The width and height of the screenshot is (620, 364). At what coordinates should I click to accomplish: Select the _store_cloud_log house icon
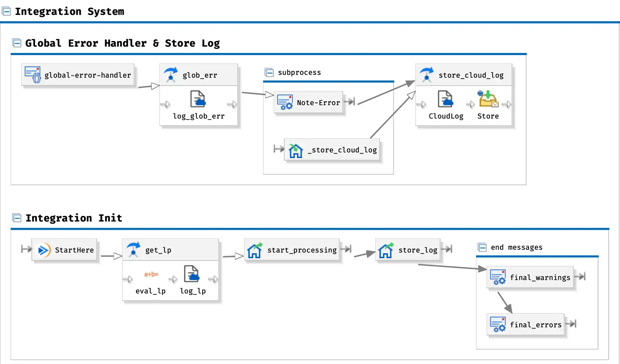[x=296, y=151]
